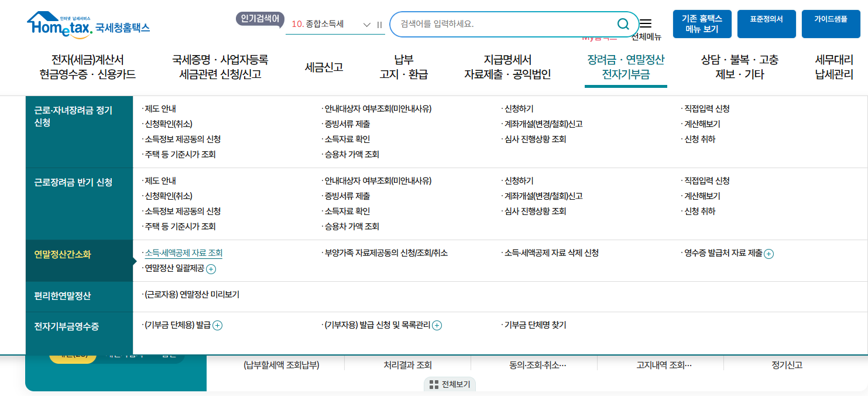Pause the rotating popular search keywords
This screenshot has width=868, height=396.
(x=379, y=25)
